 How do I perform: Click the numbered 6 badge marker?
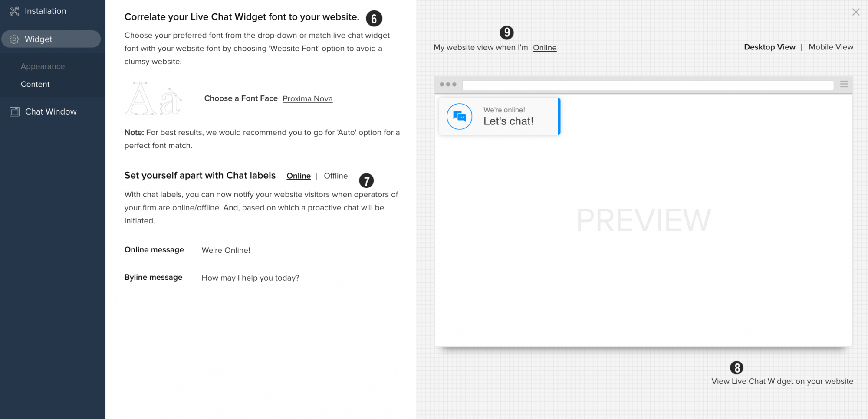(374, 19)
